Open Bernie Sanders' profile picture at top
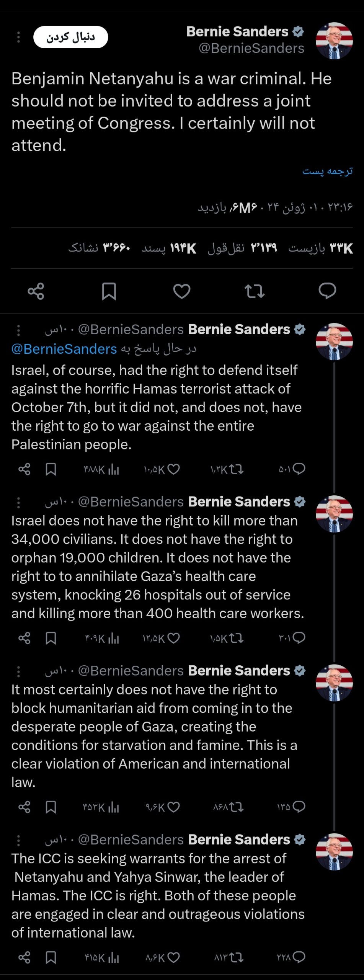Image resolution: width=364 pixels, height=980 pixels. [334, 41]
